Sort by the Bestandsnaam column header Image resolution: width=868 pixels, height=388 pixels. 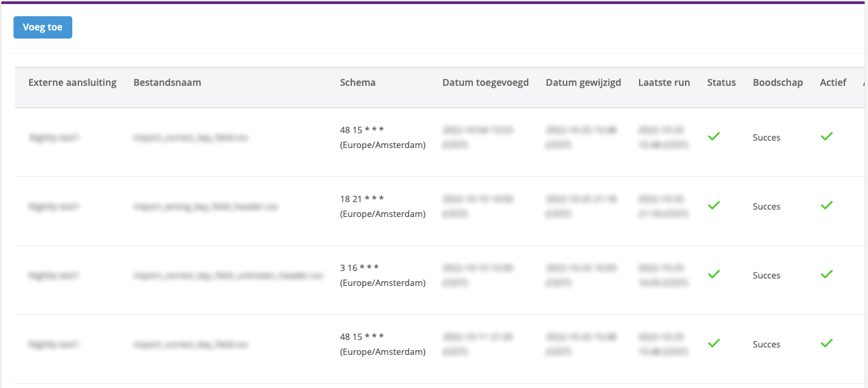pos(168,82)
